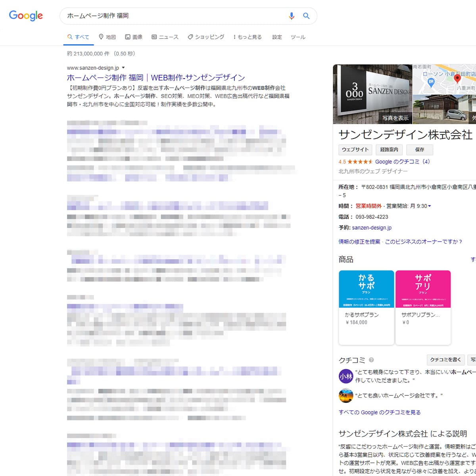Click the 約 213,000,000 件 result count

(x=88, y=54)
